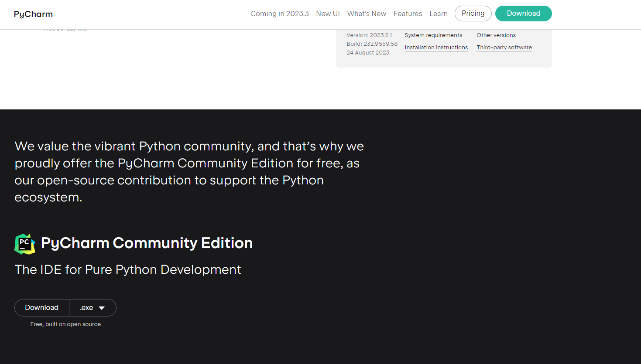This screenshot has width=641, height=364.
Task: Click 'Free, built on open source' text
Action: click(65, 324)
